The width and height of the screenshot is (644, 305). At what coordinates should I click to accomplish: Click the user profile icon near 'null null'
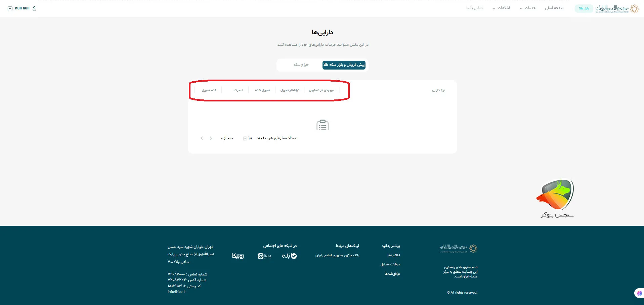[34, 8]
